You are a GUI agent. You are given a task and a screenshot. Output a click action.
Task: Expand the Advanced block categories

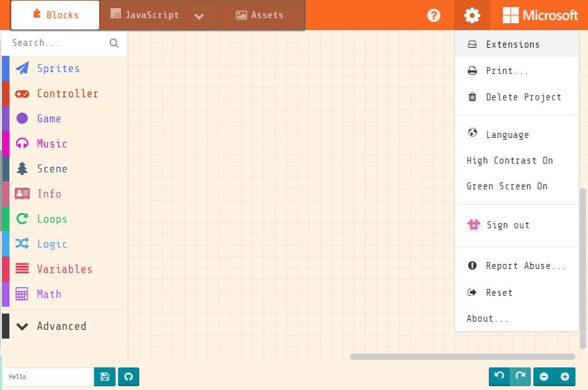tap(61, 326)
